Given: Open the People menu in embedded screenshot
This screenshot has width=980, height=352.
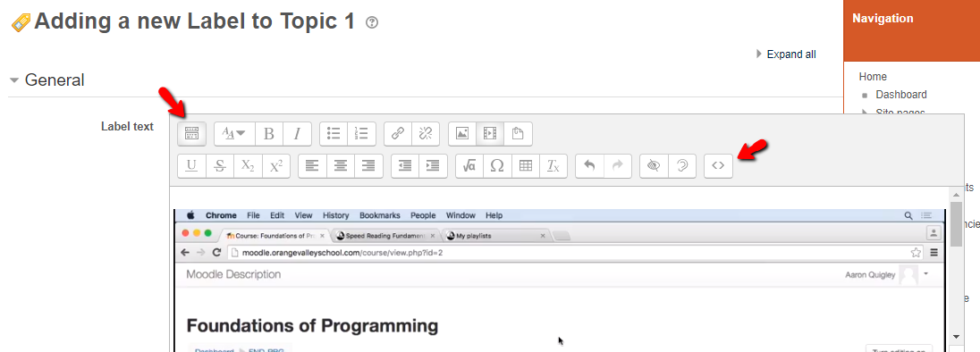Looking at the screenshot, I should [423, 215].
